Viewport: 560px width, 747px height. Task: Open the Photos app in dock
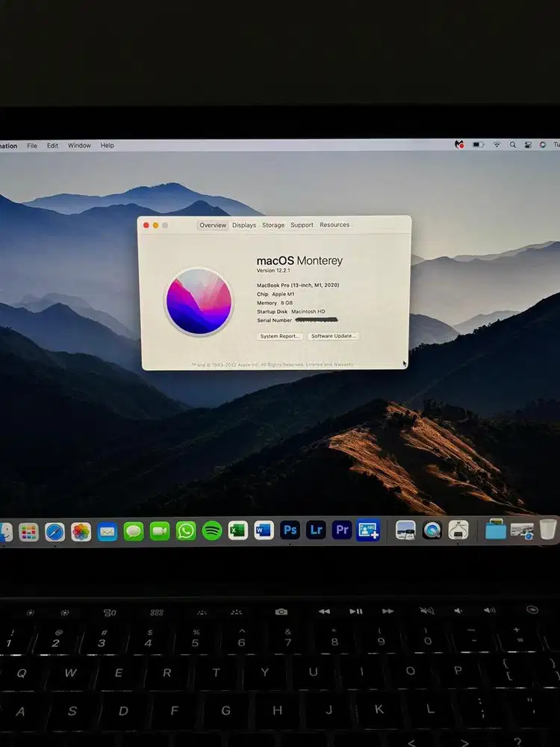click(81, 532)
